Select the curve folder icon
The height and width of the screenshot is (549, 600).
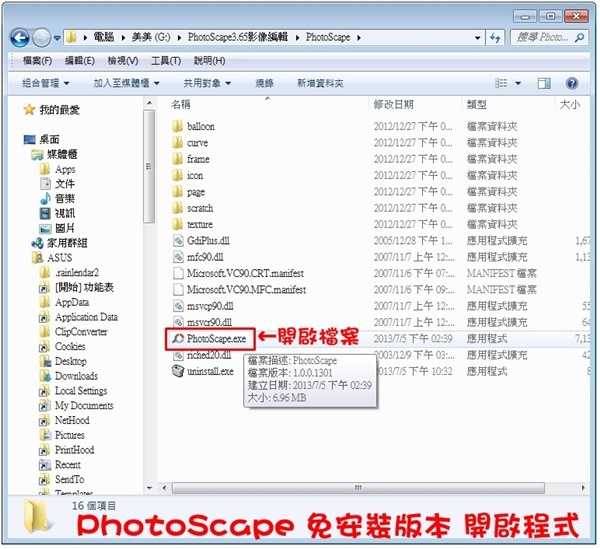click(x=178, y=143)
